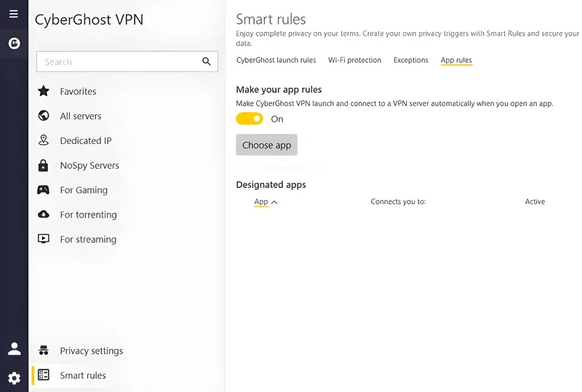Image resolution: width=582 pixels, height=392 pixels.
Task: Open Privacy settings page
Action: 92,351
